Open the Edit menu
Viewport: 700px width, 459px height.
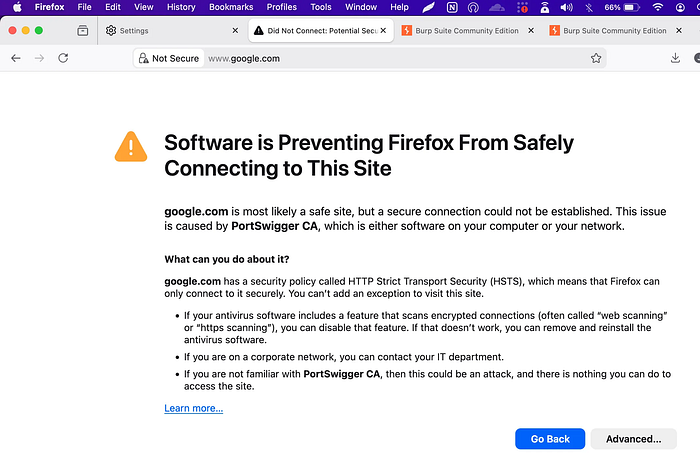pos(113,7)
